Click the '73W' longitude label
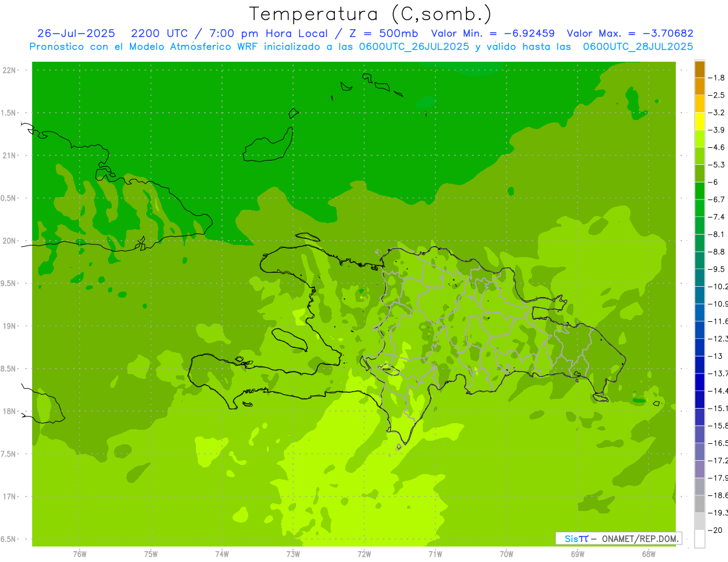Screen dimensions: 728x562 pos(293,554)
